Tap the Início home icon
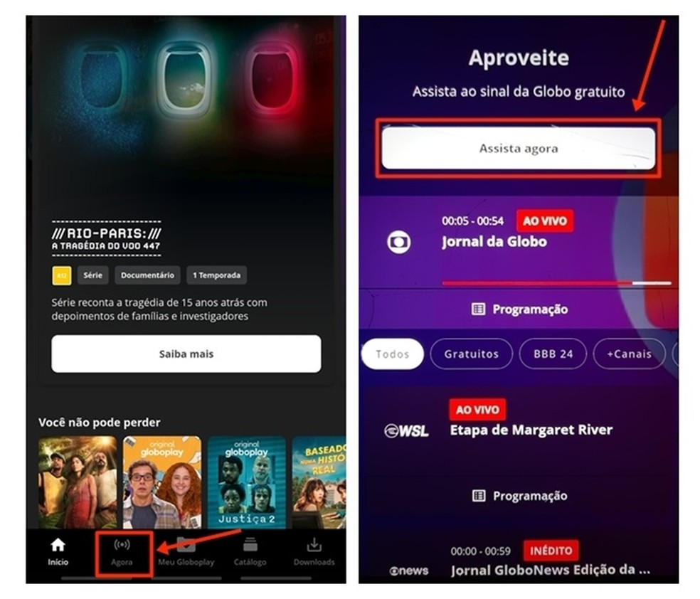The width and height of the screenshot is (700, 599). pos(58,546)
